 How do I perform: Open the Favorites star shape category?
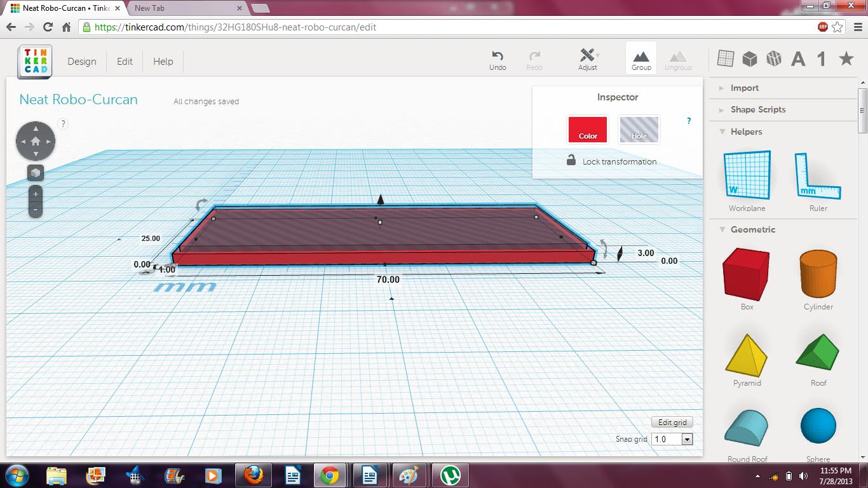coord(846,58)
